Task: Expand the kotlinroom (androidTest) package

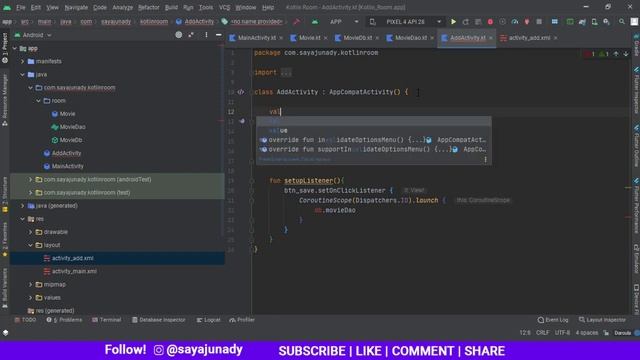Action: click(31, 179)
